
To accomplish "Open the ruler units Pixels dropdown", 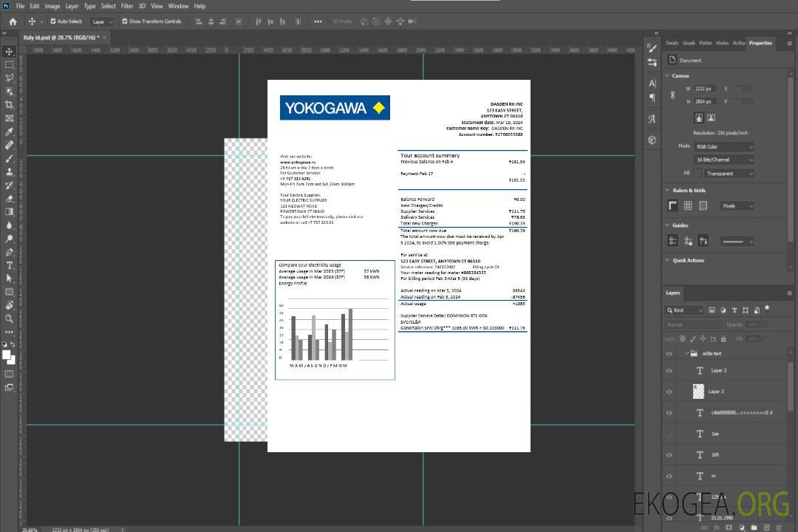I will pyautogui.click(x=737, y=206).
